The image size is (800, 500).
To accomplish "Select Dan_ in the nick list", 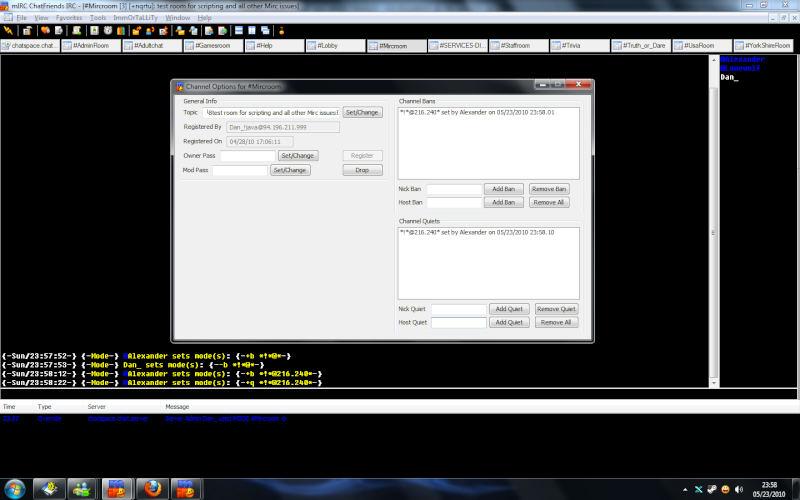I will coord(729,77).
